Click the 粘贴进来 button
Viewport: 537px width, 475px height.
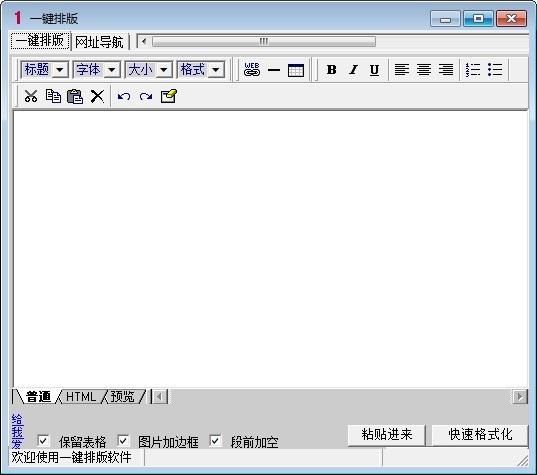pos(387,435)
